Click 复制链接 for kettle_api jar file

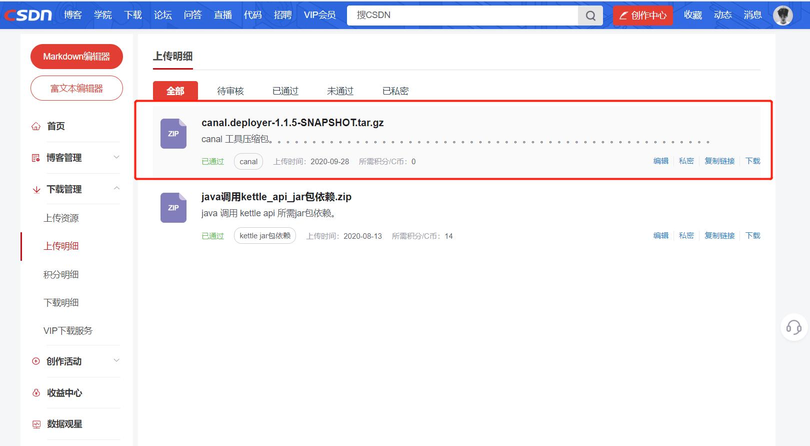click(720, 236)
